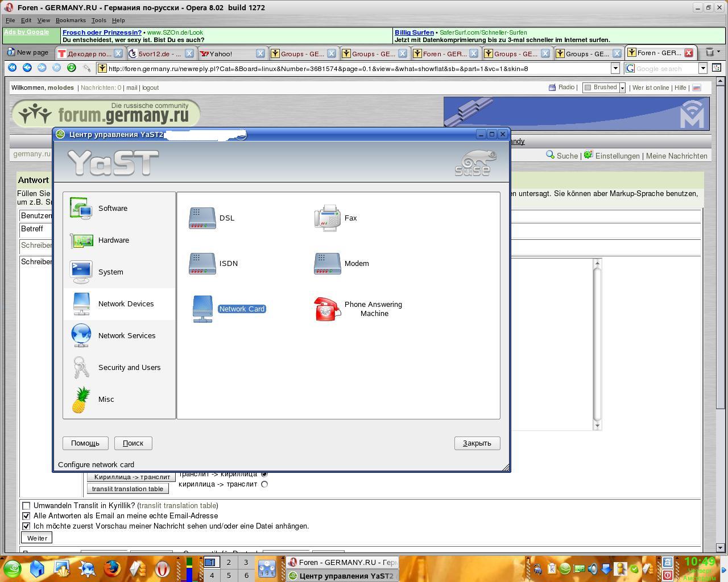Open the volume speaker tray icon
Image resolution: width=728 pixels, height=582 pixels.
(x=593, y=568)
